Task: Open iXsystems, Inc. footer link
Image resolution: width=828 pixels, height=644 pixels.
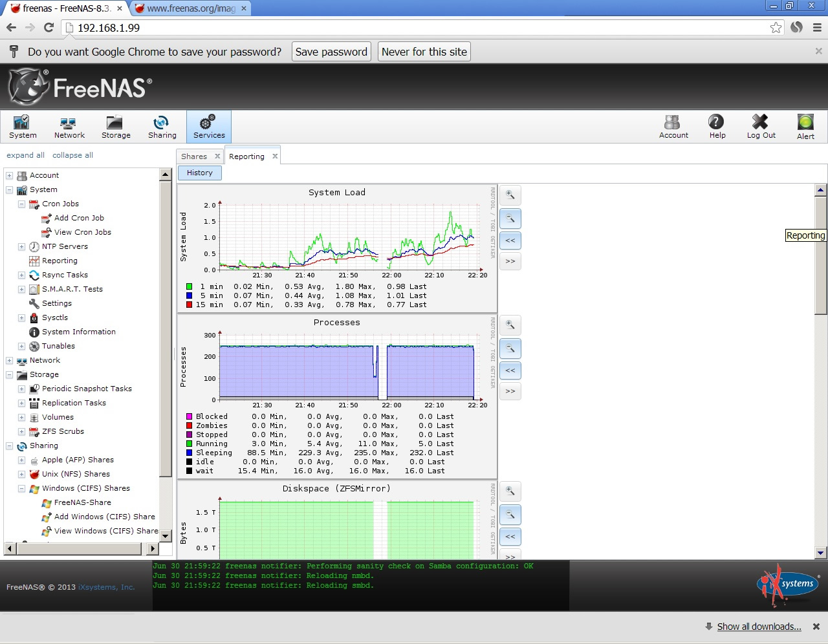Action: click(107, 587)
